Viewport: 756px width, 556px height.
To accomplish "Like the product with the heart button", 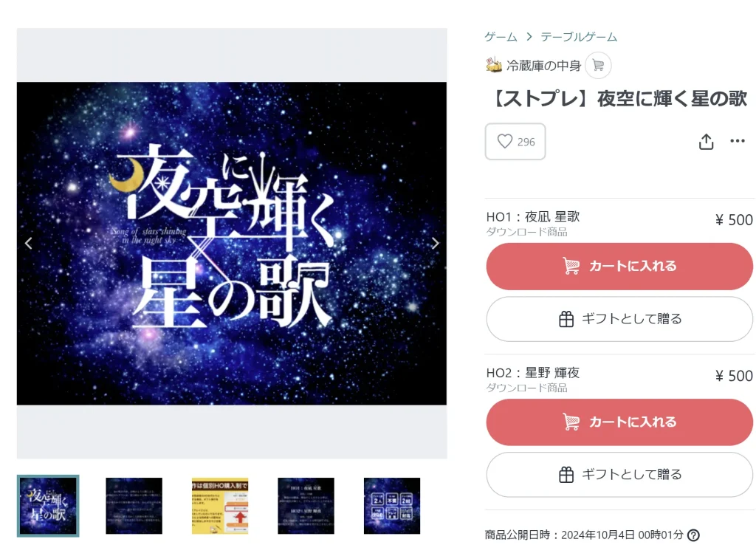I will point(515,141).
